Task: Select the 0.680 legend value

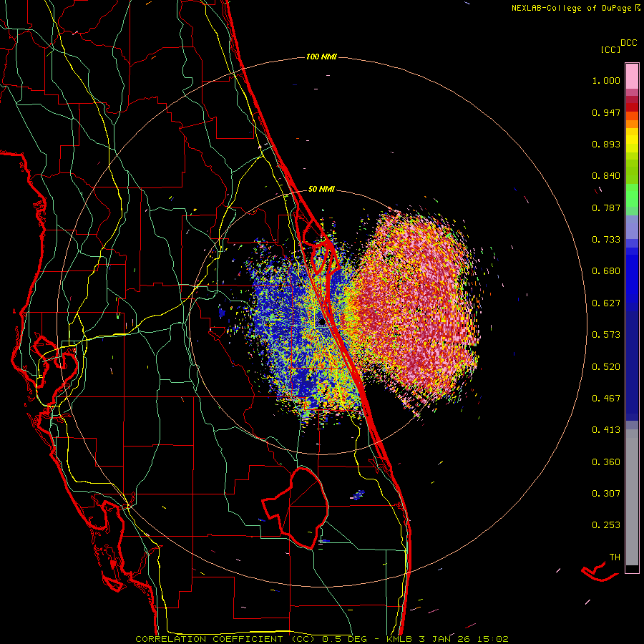Action: [x=606, y=271]
